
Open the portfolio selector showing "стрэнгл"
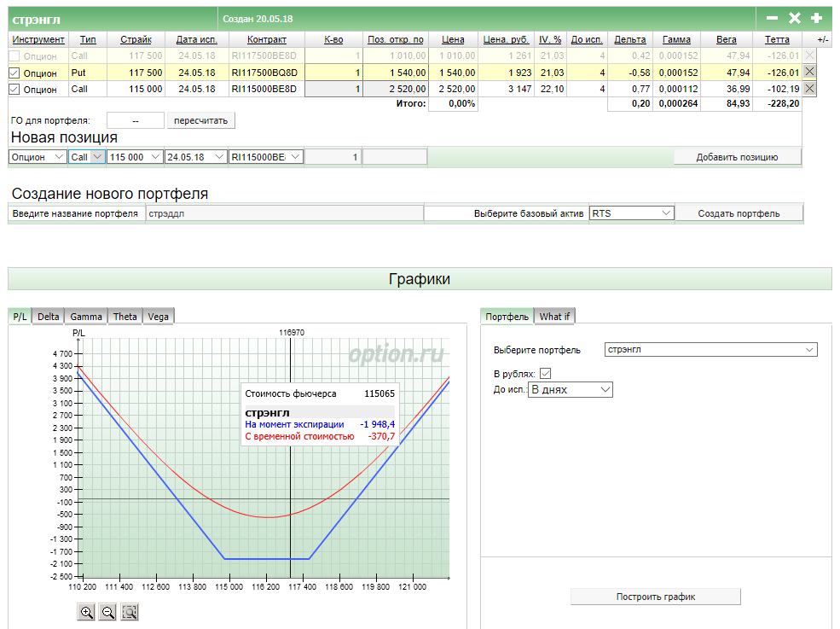click(710, 350)
